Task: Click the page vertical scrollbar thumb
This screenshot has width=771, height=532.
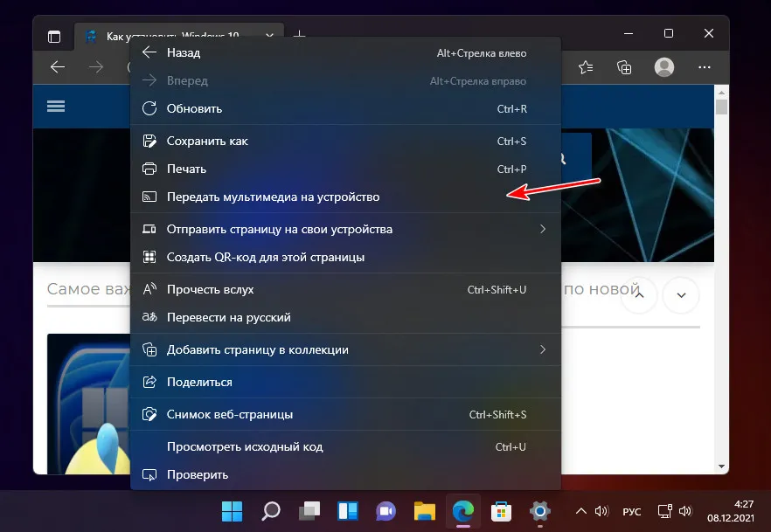Action: (x=721, y=107)
